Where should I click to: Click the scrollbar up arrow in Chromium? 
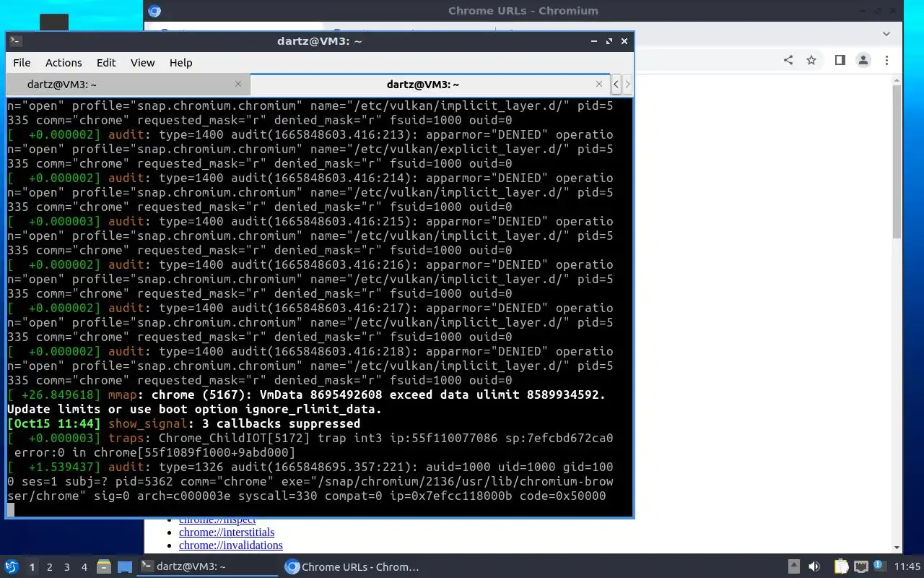click(x=897, y=79)
